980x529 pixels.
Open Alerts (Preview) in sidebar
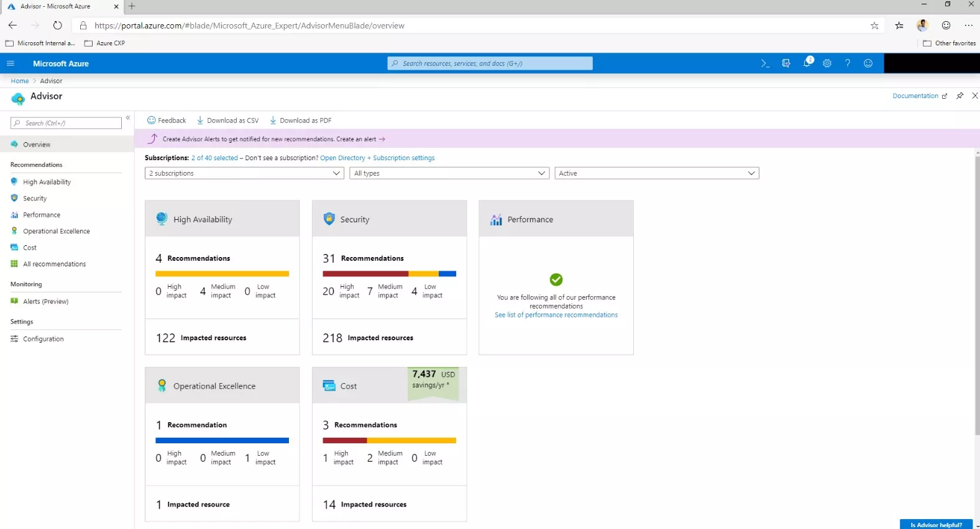46,302
